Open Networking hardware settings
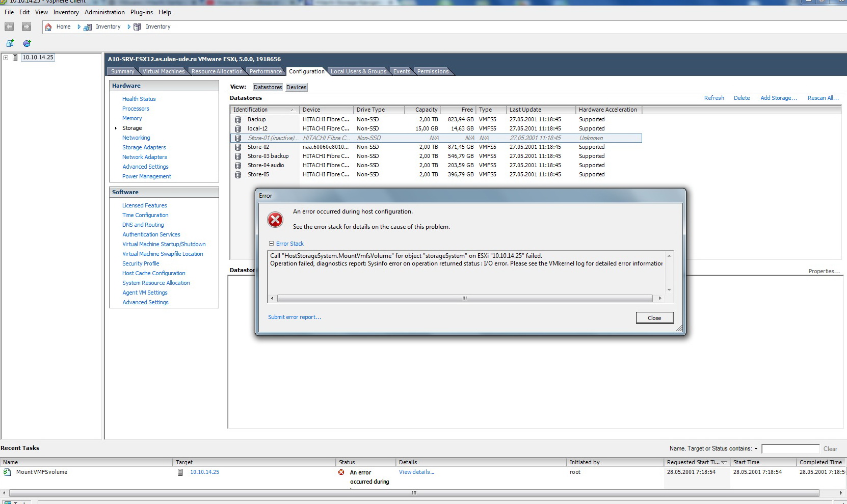Image resolution: width=847 pixels, height=504 pixels. (x=136, y=138)
